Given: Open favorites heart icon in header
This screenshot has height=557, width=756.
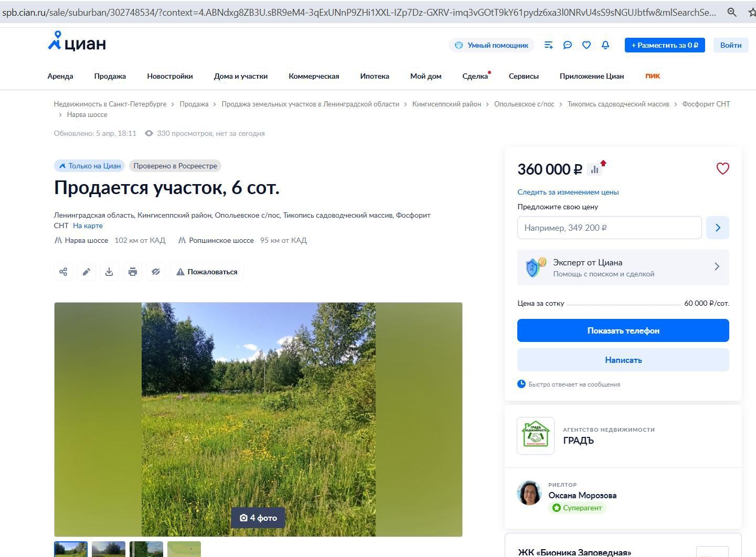Looking at the screenshot, I should tap(587, 45).
